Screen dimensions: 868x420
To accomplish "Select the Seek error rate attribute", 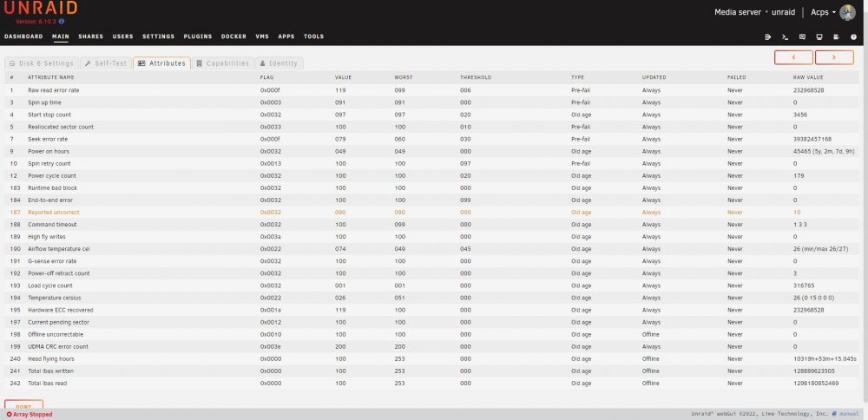I will point(48,139).
